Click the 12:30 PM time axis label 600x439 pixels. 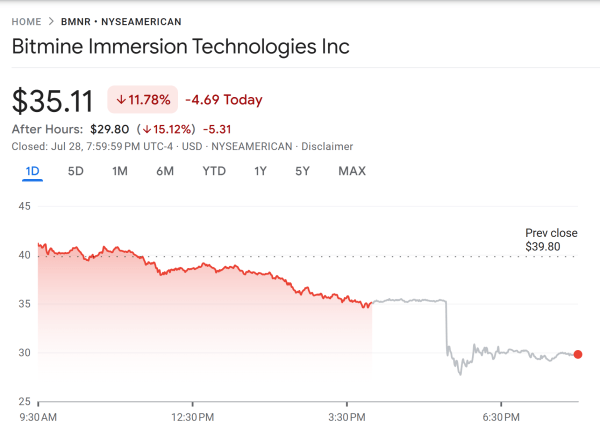point(193,416)
